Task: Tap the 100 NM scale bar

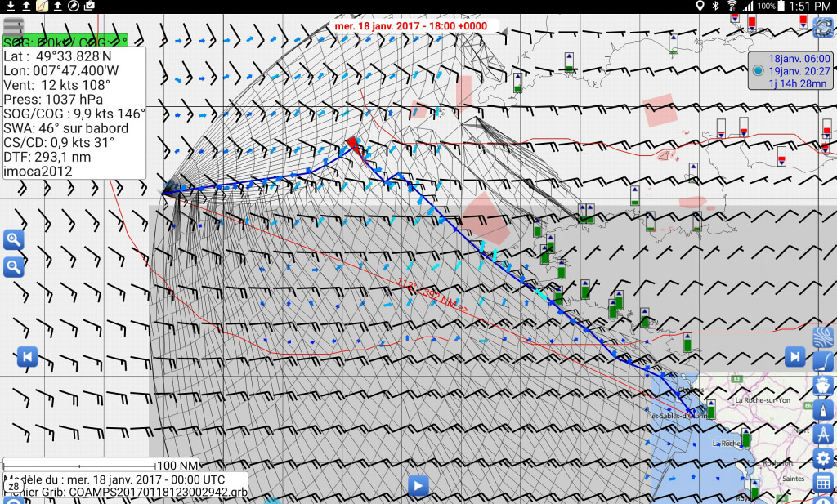Action: pos(101,465)
